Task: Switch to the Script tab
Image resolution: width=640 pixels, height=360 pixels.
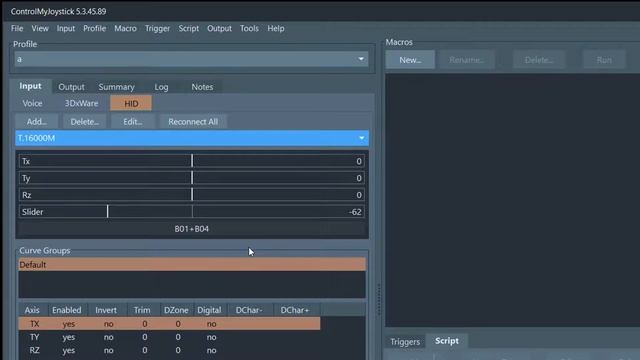Action: pyautogui.click(x=447, y=341)
